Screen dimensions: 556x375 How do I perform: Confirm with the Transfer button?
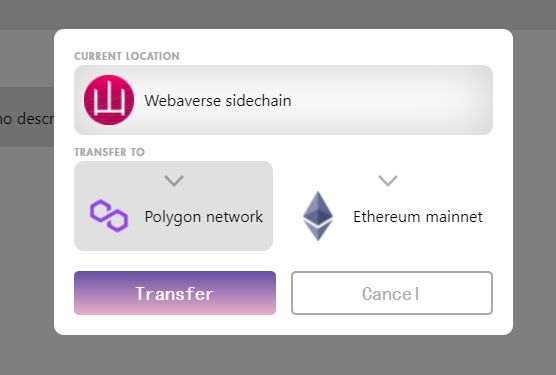point(175,293)
